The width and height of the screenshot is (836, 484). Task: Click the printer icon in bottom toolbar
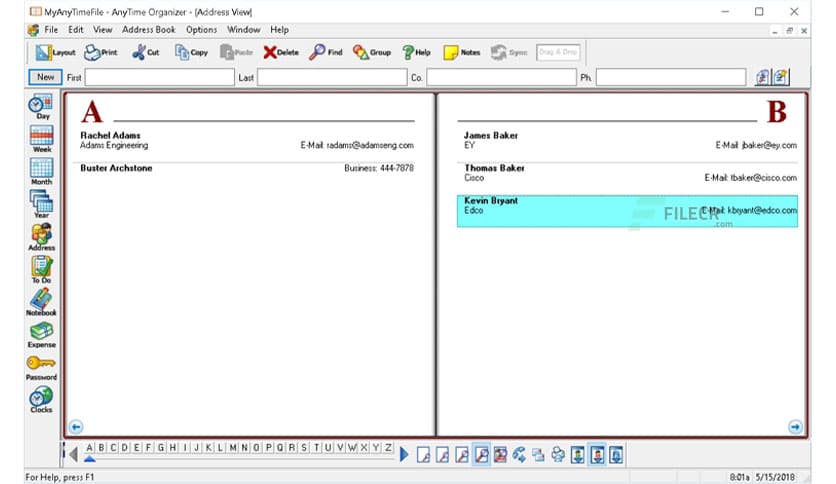click(558, 455)
